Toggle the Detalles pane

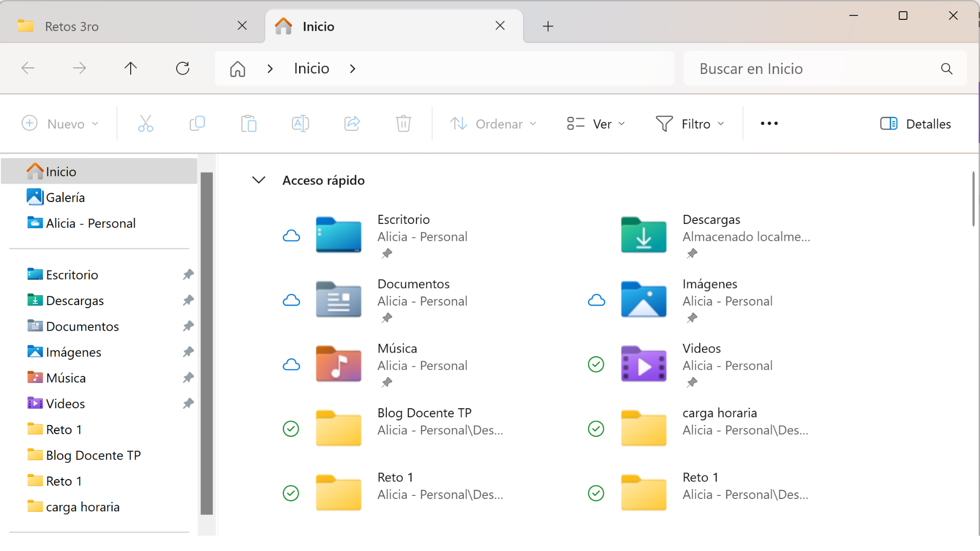(x=916, y=123)
